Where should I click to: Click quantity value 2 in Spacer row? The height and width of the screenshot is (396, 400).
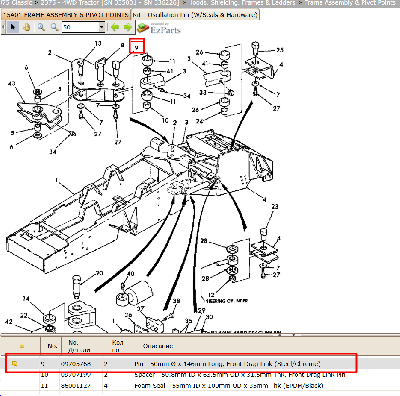pos(105,375)
